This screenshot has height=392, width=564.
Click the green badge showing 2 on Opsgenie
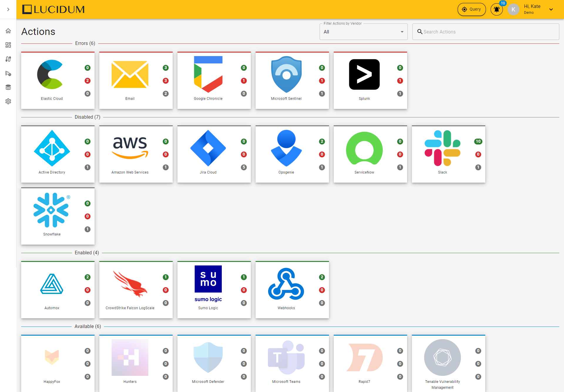tap(322, 142)
